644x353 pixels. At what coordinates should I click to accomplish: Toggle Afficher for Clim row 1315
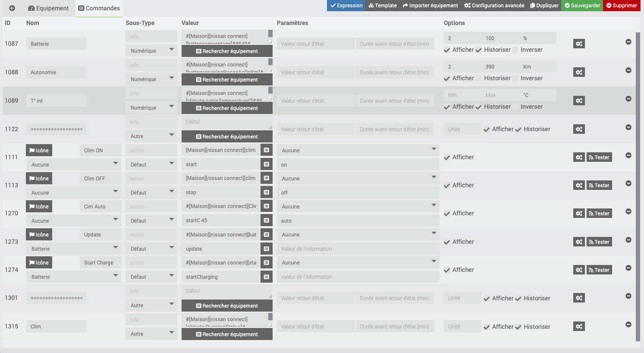[487, 327]
